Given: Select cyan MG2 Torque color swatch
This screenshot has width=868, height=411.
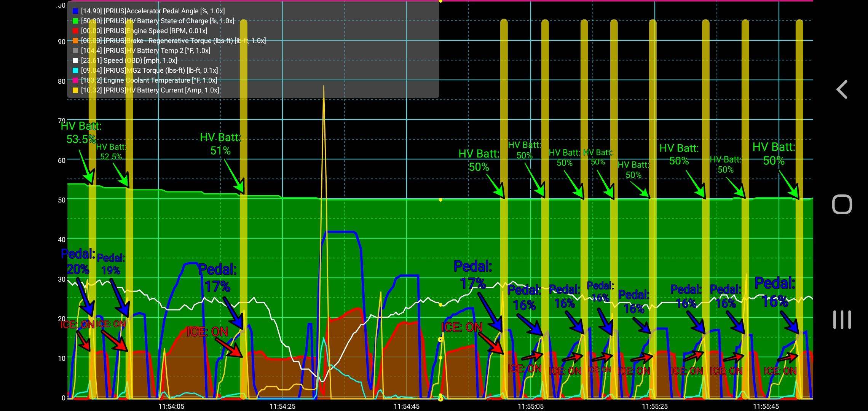Looking at the screenshot, I should pyautogui.click(x=75, y=71).
